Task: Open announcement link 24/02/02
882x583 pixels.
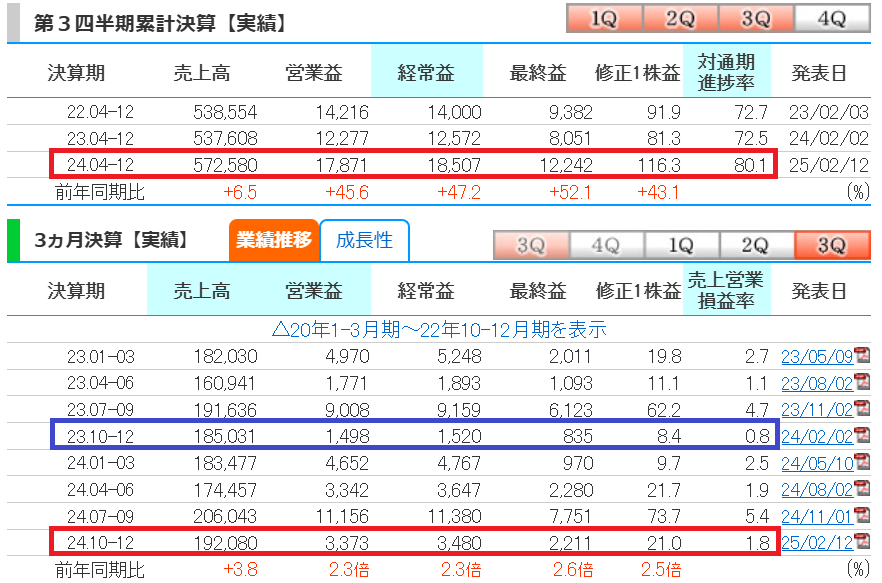Action: point(817,437)
